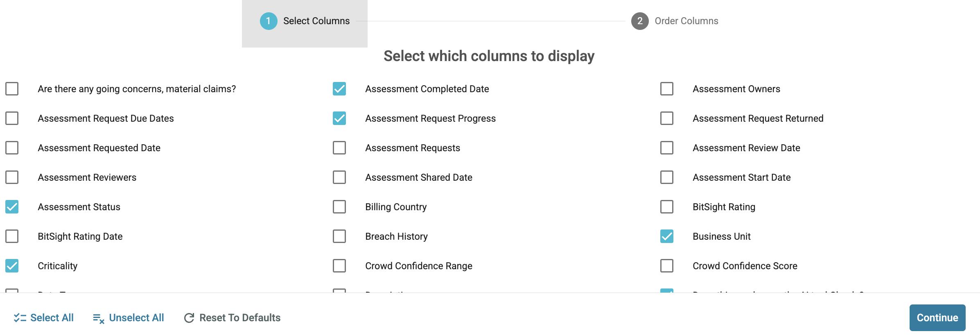Uncheck the Business Unit checkbox
The width and height of the screenshot is (980, 336).
(667, 236)
